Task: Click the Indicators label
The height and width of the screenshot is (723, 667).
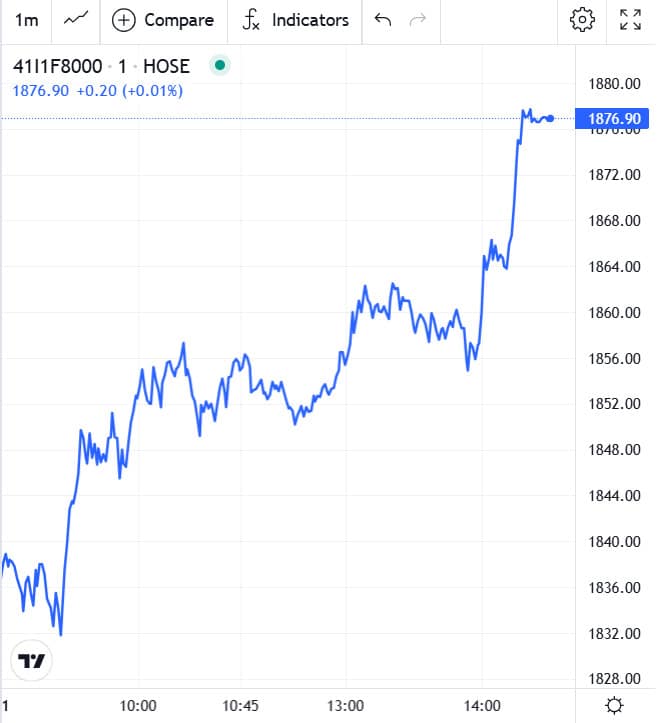Action: click(310, 20)
